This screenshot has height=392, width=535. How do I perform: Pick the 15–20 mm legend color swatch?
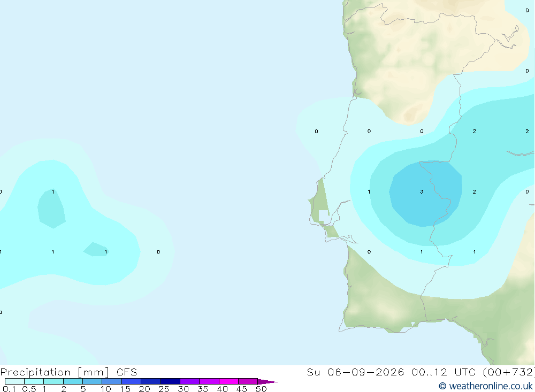[132, 381]
